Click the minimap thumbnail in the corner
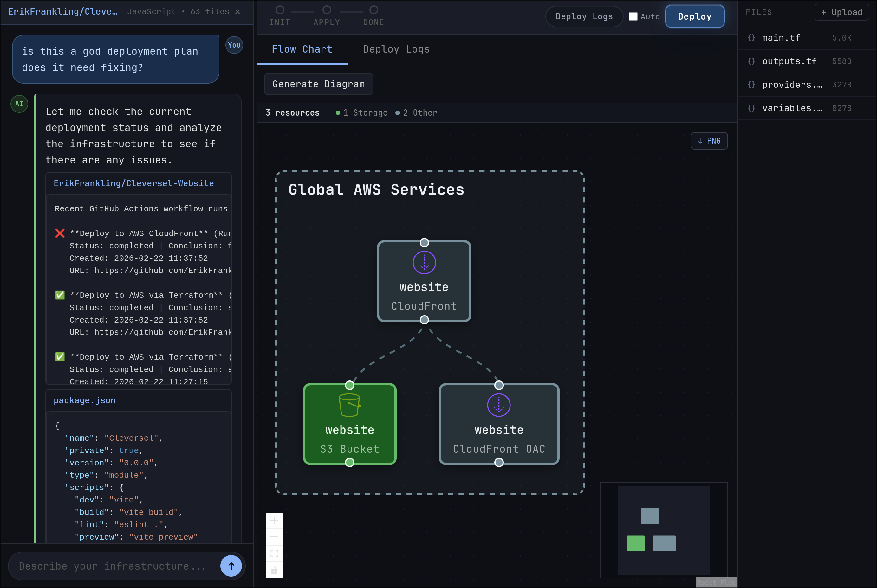This screenshot has height=588, width=877. click(664, 531)
